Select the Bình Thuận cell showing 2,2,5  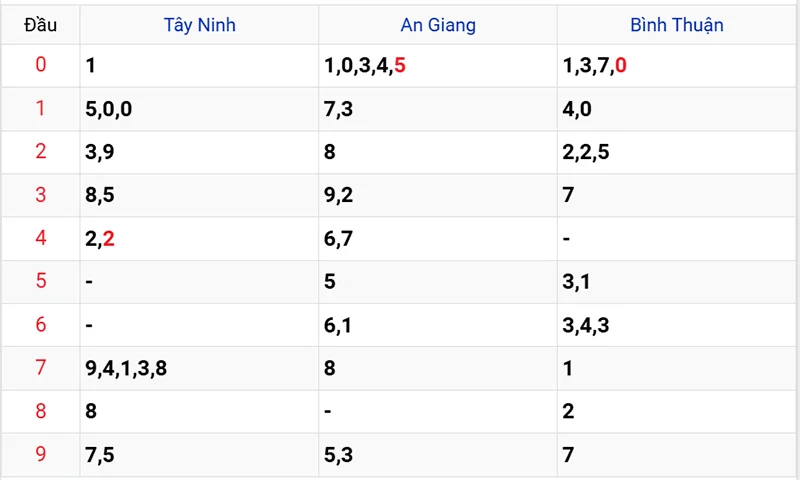[588, 153]
